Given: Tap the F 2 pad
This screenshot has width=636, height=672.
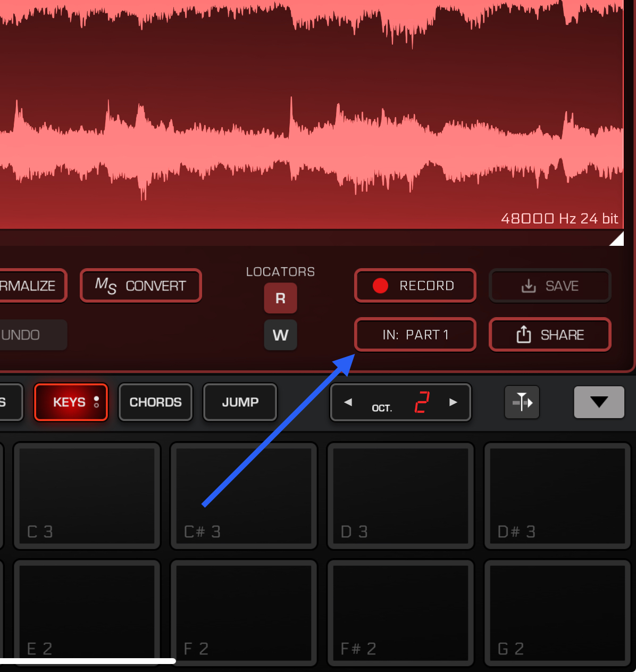Looking at the screenshot, I should point(244,612).
